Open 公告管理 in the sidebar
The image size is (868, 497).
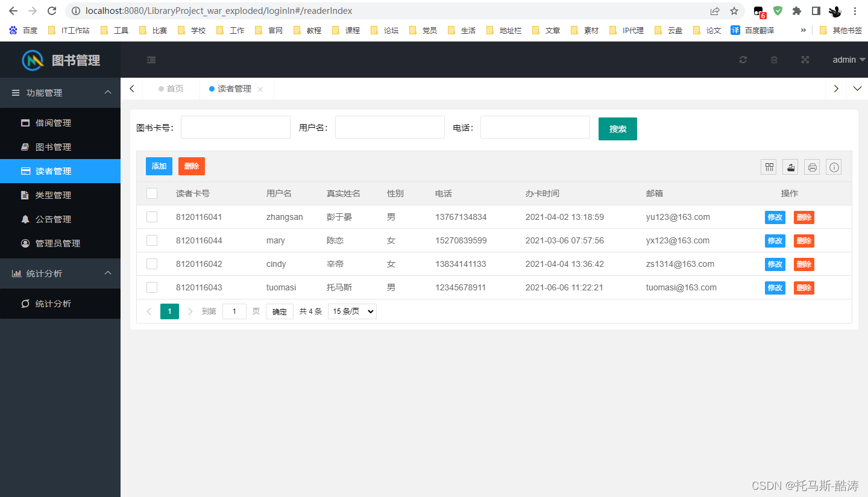pos(60,219)
